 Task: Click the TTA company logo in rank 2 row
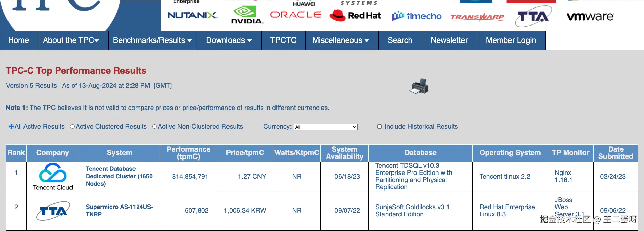(x=53, y=211)
